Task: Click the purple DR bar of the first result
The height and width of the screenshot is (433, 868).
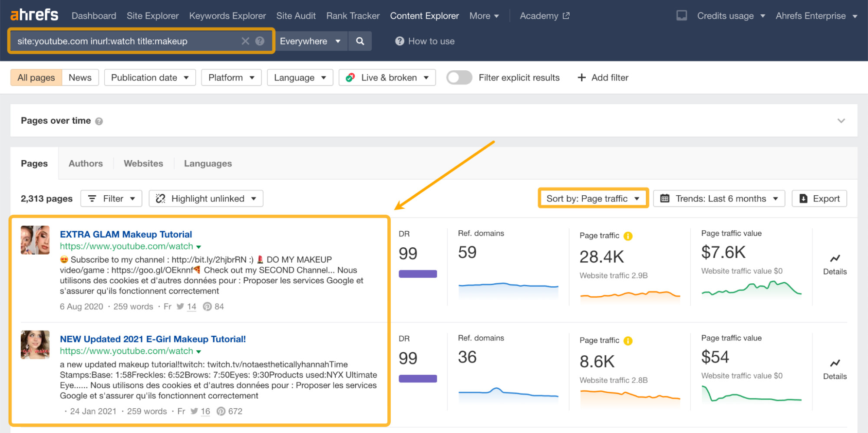Action: tap(417, 274)
